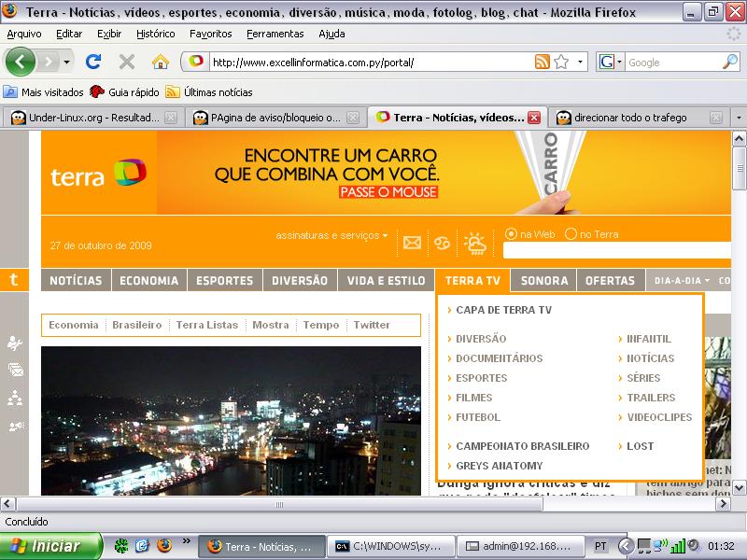Focus the Terra search input field
Screen dimensions: 747x560
(x=617, y=250)
